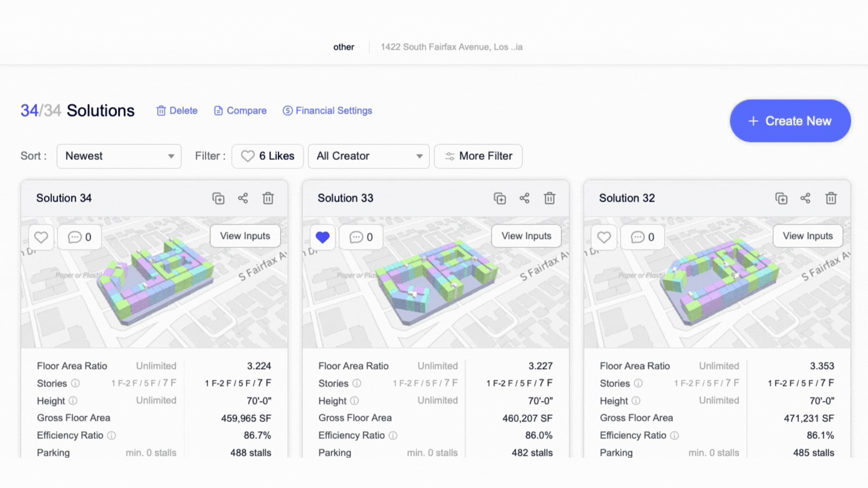Duplicate Solution 34 with copy icon
868x488 pixels.
coord(218,198)
